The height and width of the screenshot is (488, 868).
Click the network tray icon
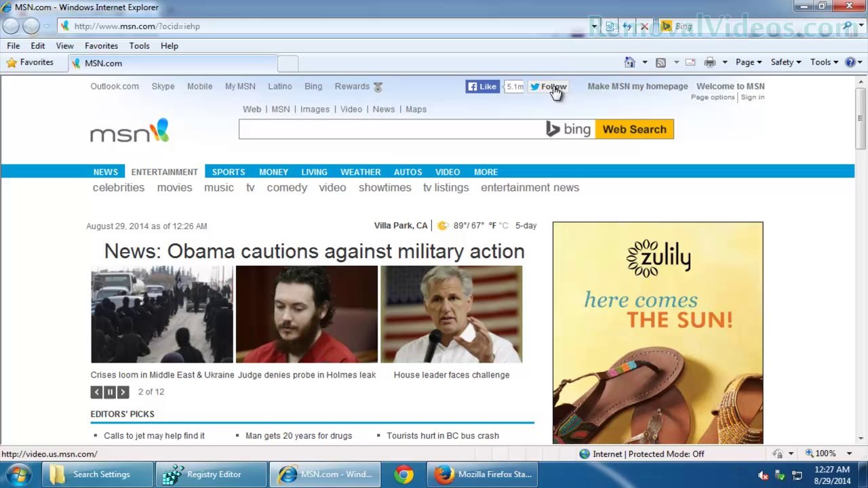tap(797, 475)
